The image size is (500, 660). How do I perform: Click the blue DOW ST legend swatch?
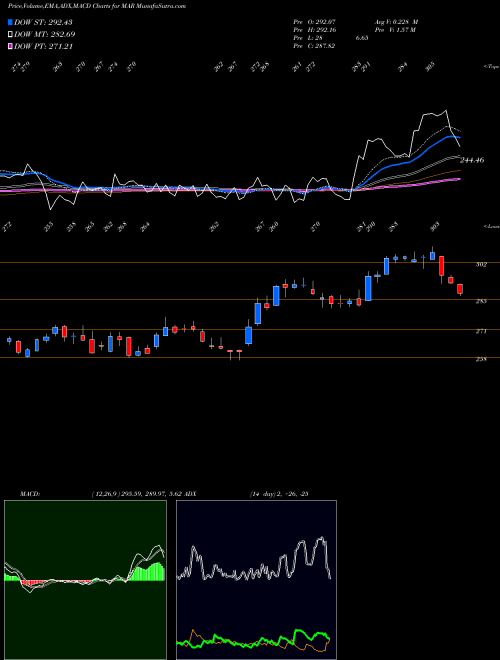pos(11,22)
